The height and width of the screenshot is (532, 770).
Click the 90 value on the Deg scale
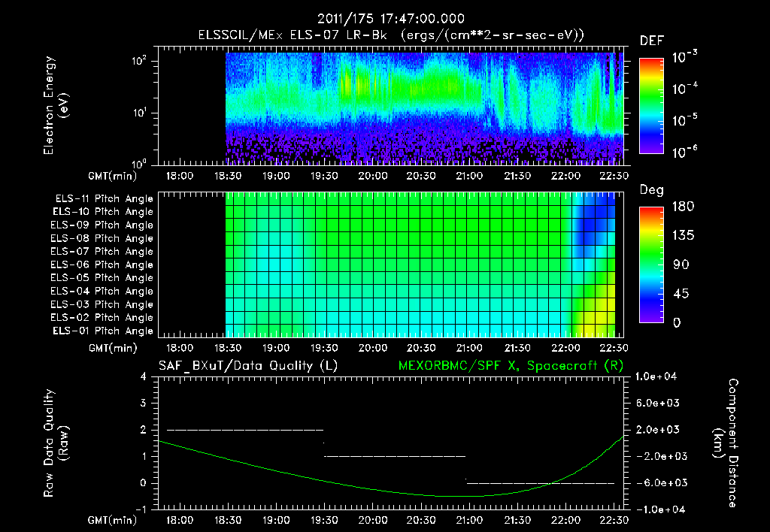coord(681,264)
